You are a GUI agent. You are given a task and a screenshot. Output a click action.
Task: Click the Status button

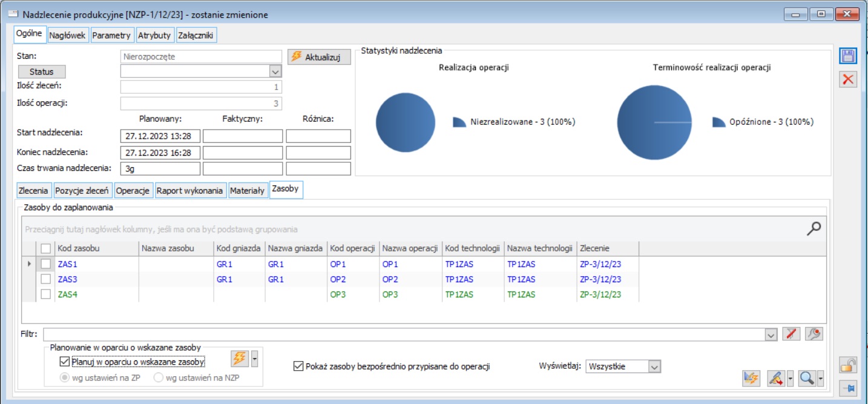(42, 71)
